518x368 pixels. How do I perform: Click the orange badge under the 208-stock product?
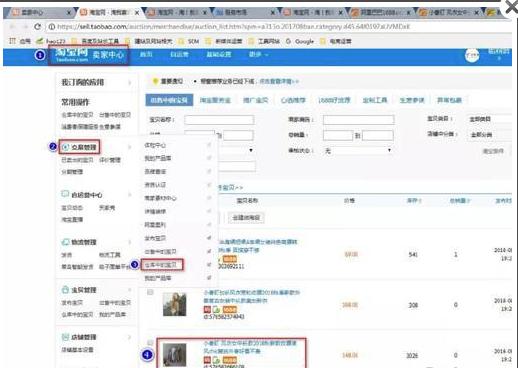[x=230, y=309]
